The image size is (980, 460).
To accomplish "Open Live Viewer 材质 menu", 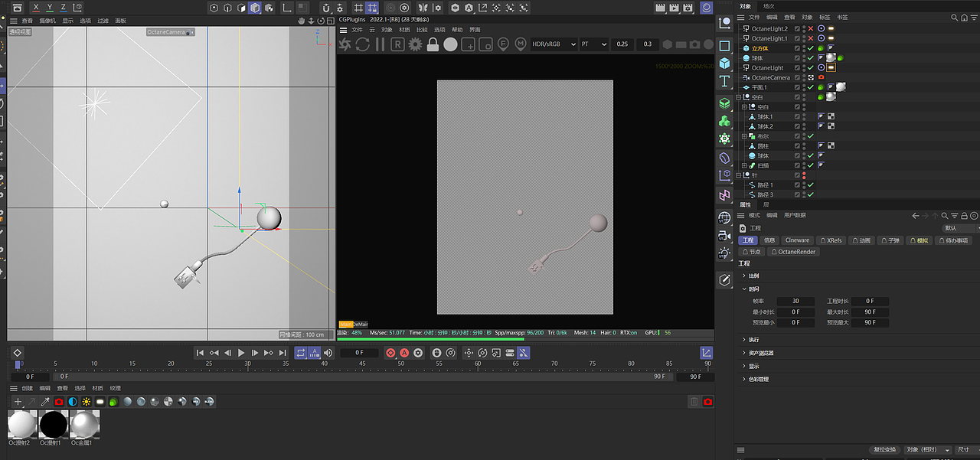I will coord(404,30).
